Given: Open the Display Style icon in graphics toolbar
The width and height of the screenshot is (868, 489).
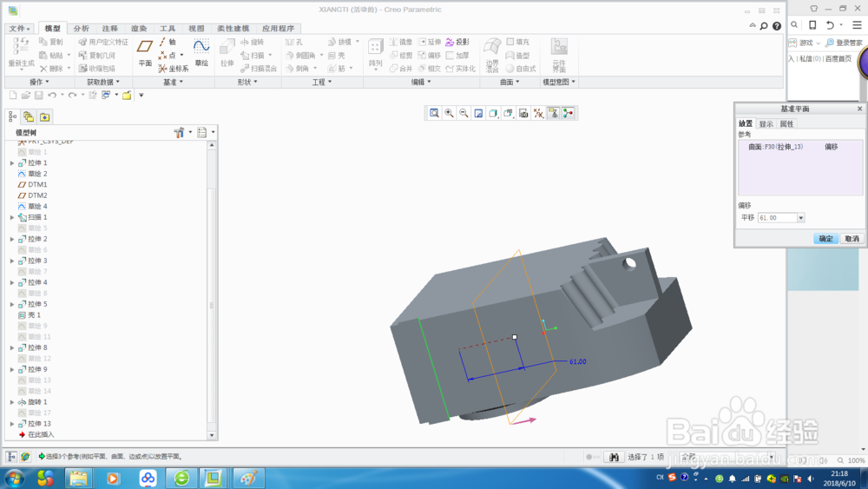Looking at the screenshot, I should (494, 113).
